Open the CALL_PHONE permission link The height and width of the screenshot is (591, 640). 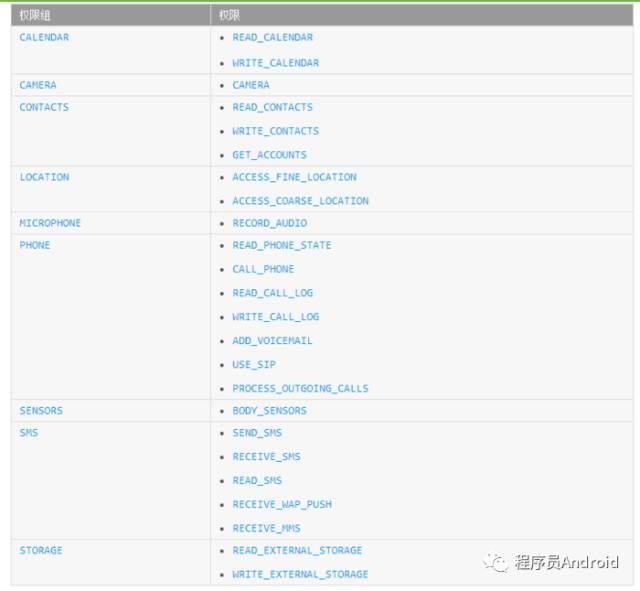tap(263, 269)
